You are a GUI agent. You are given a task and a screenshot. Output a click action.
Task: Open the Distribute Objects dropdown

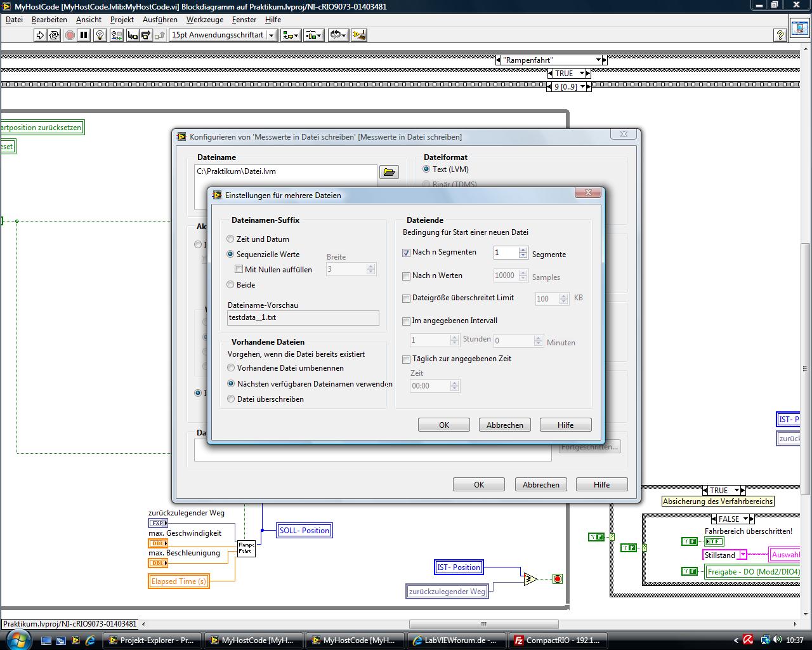click(314, 36)
